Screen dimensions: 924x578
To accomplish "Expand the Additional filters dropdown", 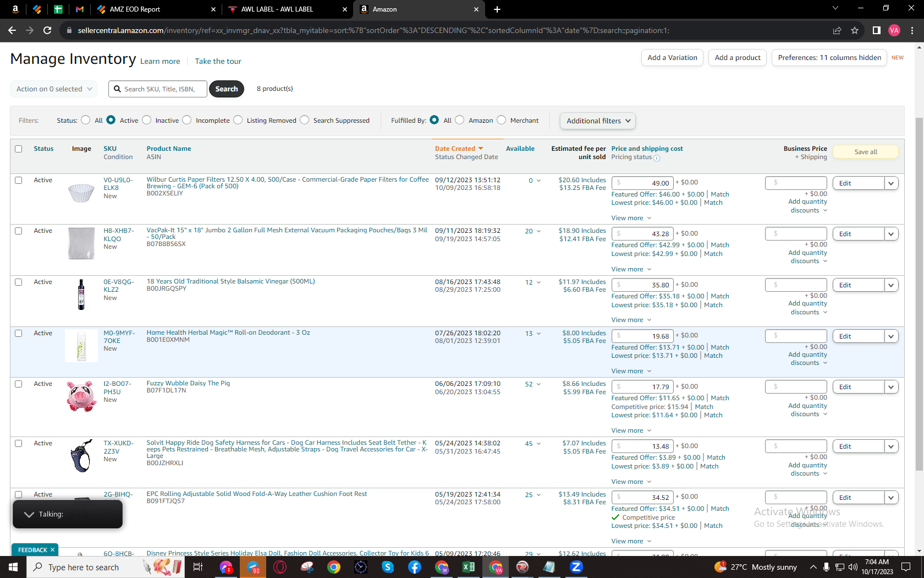I will coord(598,121).
